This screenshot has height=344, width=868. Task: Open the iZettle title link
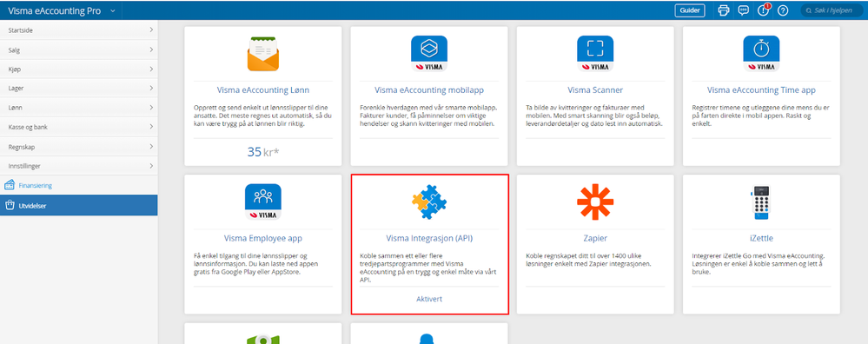761,238
